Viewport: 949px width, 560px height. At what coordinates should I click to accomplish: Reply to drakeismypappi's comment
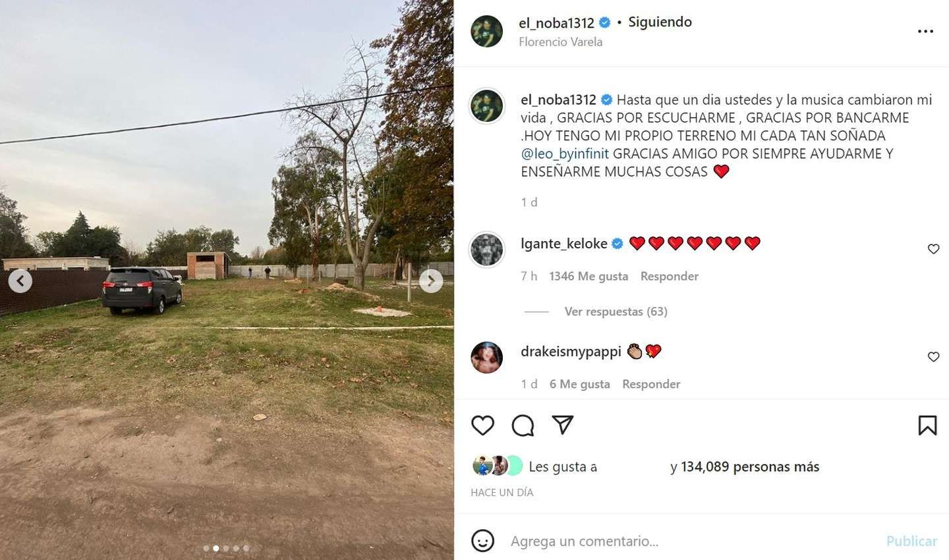[x=651, y=384]
